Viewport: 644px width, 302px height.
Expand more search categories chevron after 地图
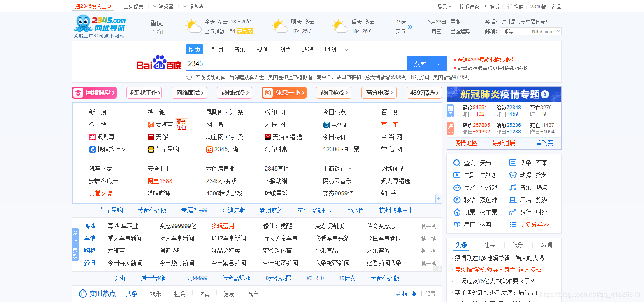[346, 50]
